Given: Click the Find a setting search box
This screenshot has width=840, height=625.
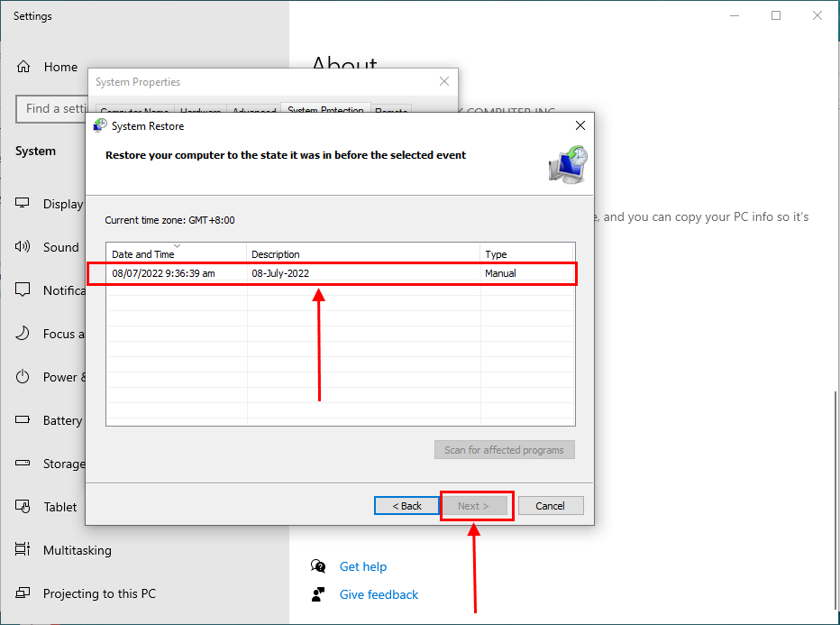Looking at the screenshot, I should pyautogui.click(x=52, y=109).
